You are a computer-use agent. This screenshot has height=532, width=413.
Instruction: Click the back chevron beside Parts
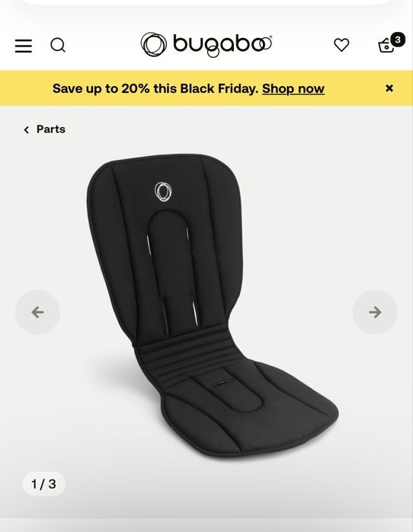tap(27, 129)
